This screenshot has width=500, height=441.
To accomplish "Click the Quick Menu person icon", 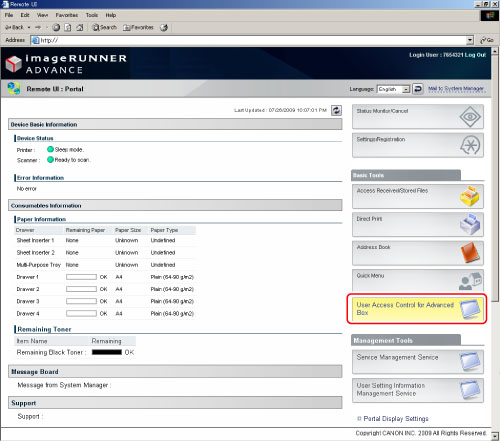I will [x=470, y=282].
